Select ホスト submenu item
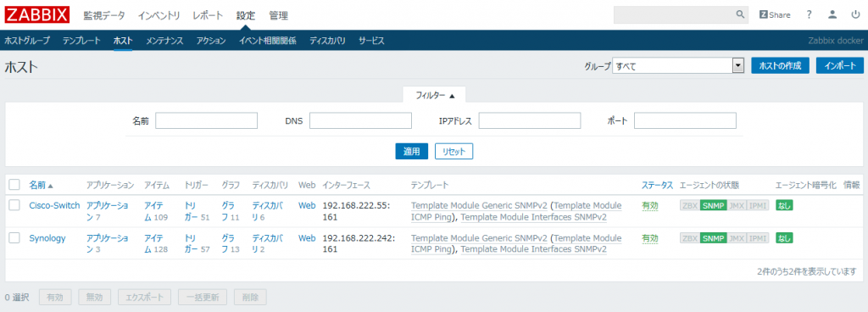This screenshot has width=868, height=312. click(x=123, y=41)
